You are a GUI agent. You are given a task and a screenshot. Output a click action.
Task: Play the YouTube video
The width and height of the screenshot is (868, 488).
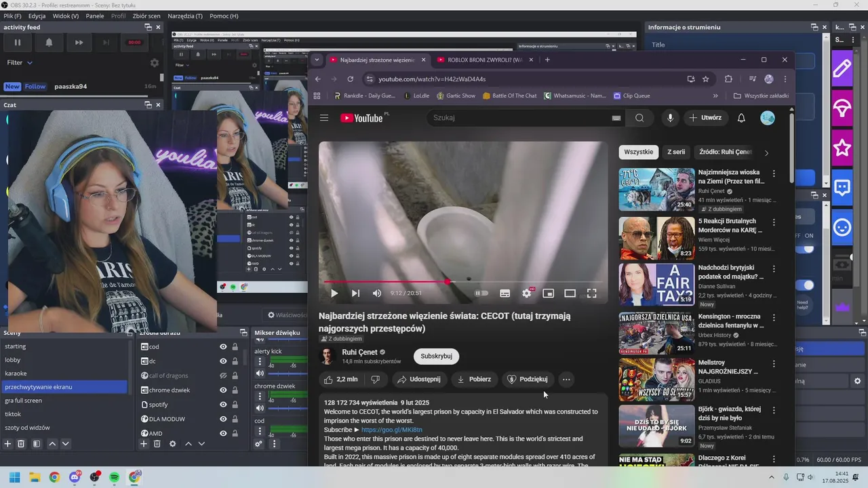pyautogui.click(x=334, y=293)
